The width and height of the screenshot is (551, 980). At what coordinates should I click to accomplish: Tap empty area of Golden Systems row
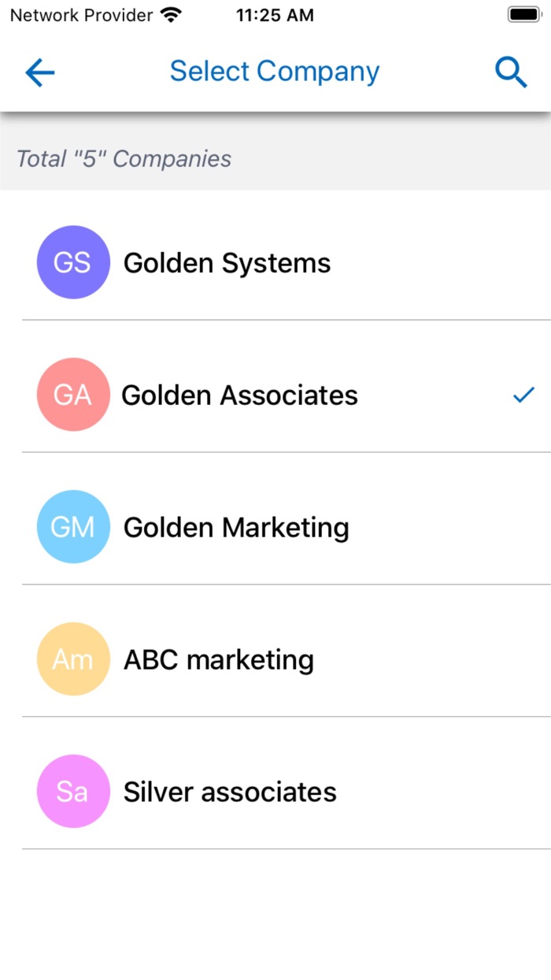pos(441,262)
